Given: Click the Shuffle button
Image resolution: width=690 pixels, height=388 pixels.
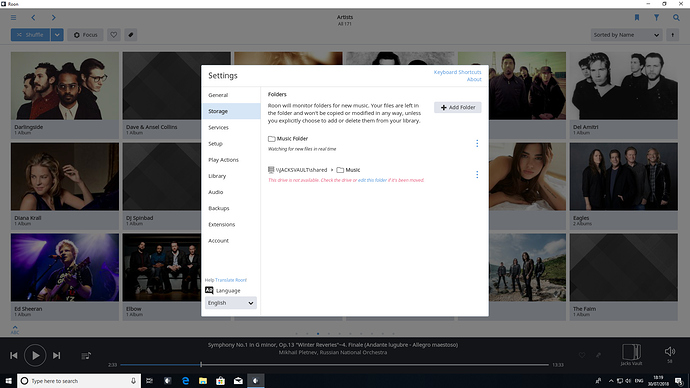Looking at the screenshot, I should pos(30,35).
